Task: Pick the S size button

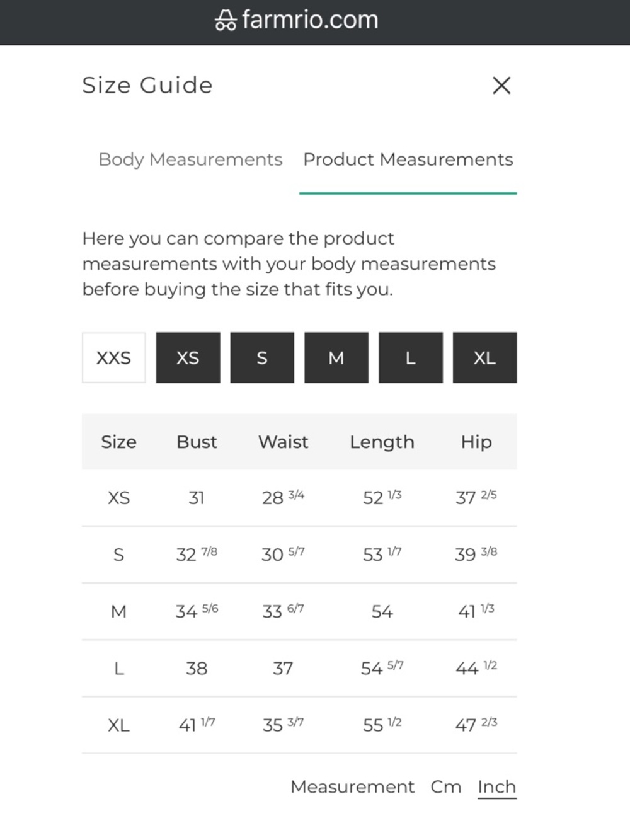Action: (x=262, y=357)
